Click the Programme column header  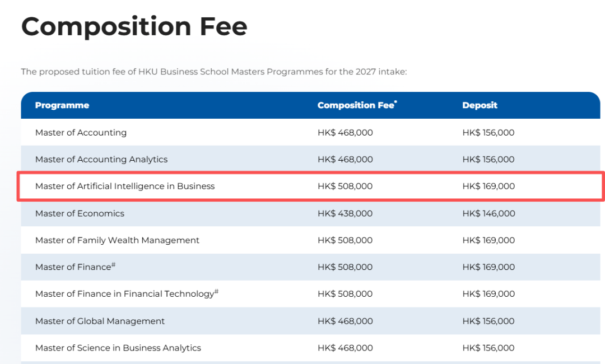(62, 105)
